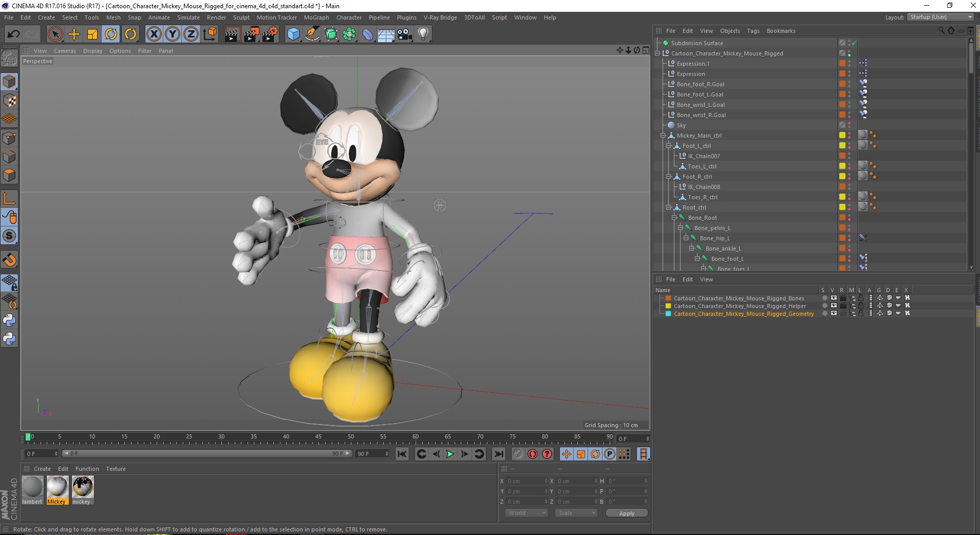Toggle visibility of the Bones layer

tap(834, 298)
